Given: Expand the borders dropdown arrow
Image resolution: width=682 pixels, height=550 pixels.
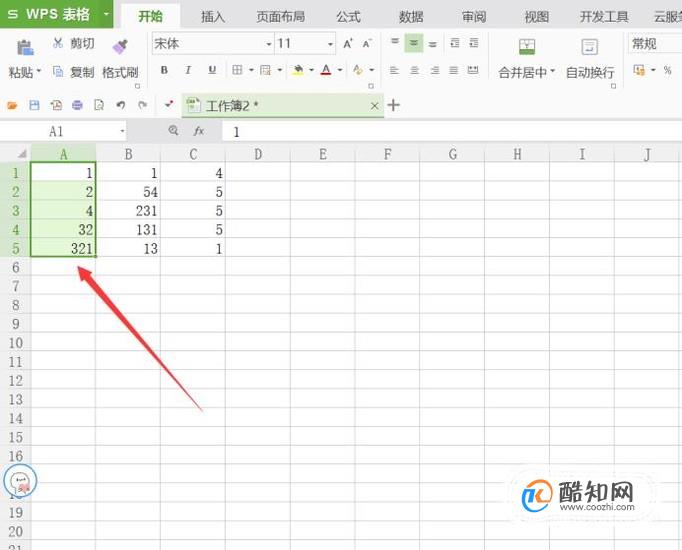Looking at the screenshot, I should (251, 70).
